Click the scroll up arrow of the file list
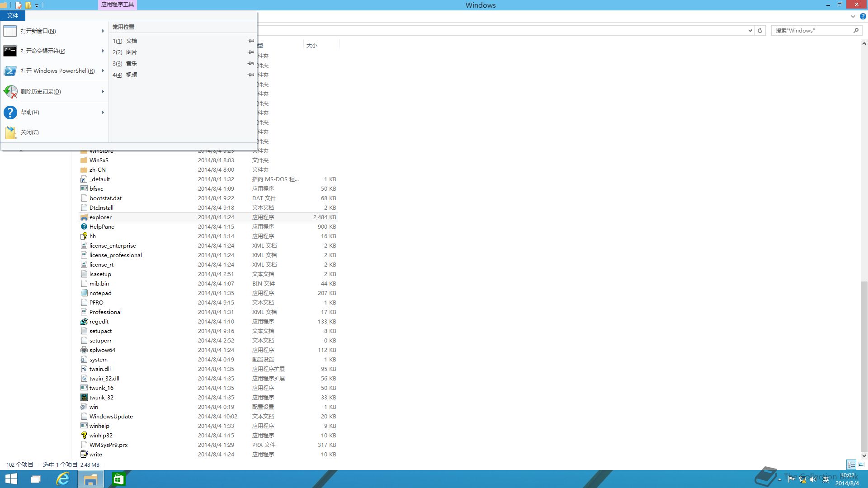This screenshot has height=488, width=868. coord(864,44)
